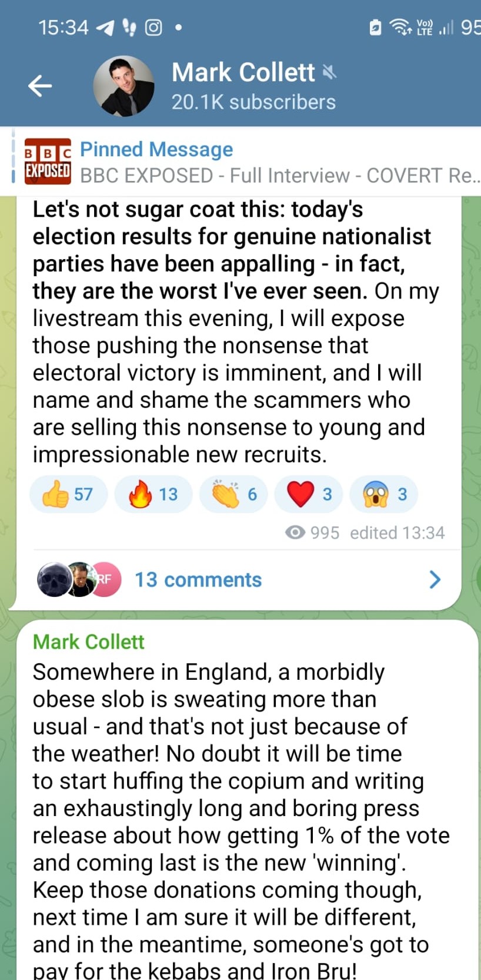The height and width of the screenshot is (980, 481).
Task: Tap the muted speaker icon
Action: pyautogui.click(x=329, y=72)
